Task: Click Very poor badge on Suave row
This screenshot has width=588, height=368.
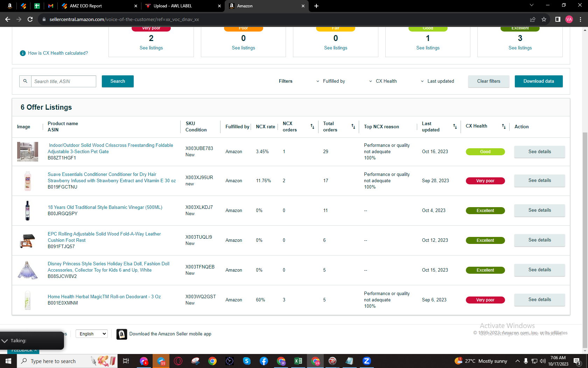Action: (x=485, y=181)
